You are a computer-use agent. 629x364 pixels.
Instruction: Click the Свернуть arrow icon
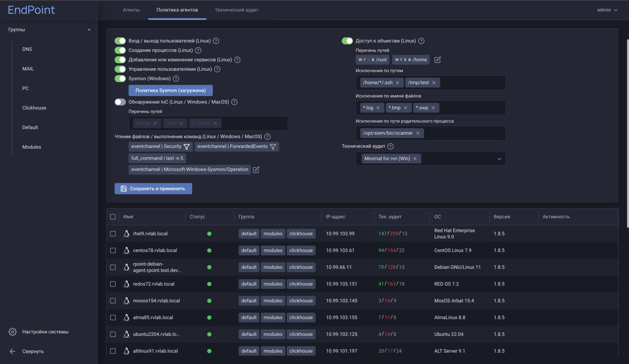[x=12, y=352]
